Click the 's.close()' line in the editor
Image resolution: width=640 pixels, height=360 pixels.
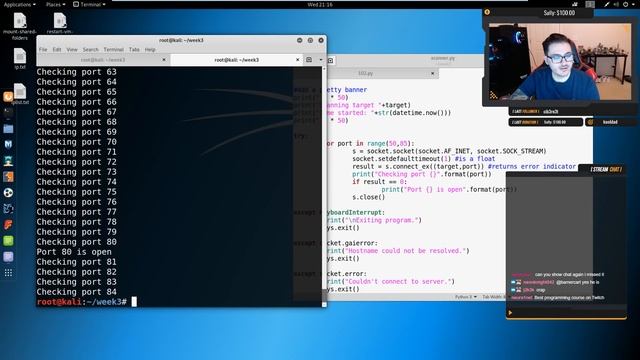369,197
